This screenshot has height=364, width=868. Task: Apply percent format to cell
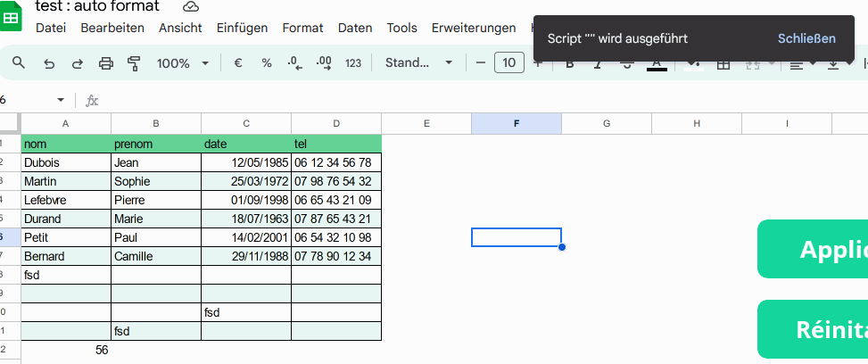(x=266, y=63)
